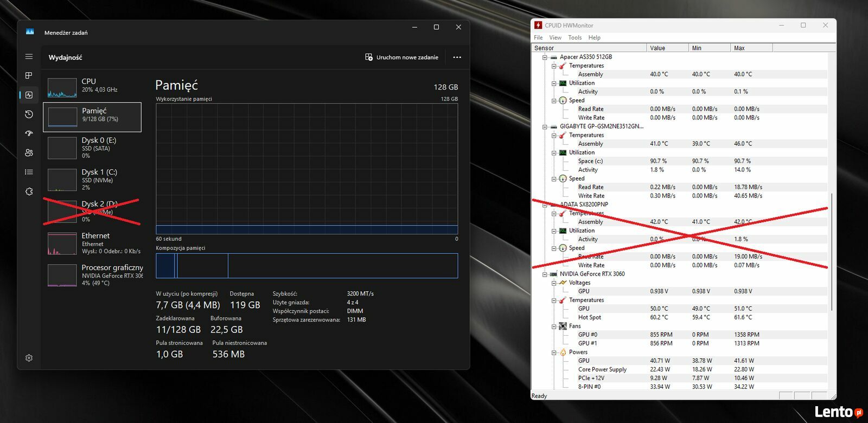
Task: Click the Value column header
Action: [x=667, y=48]
